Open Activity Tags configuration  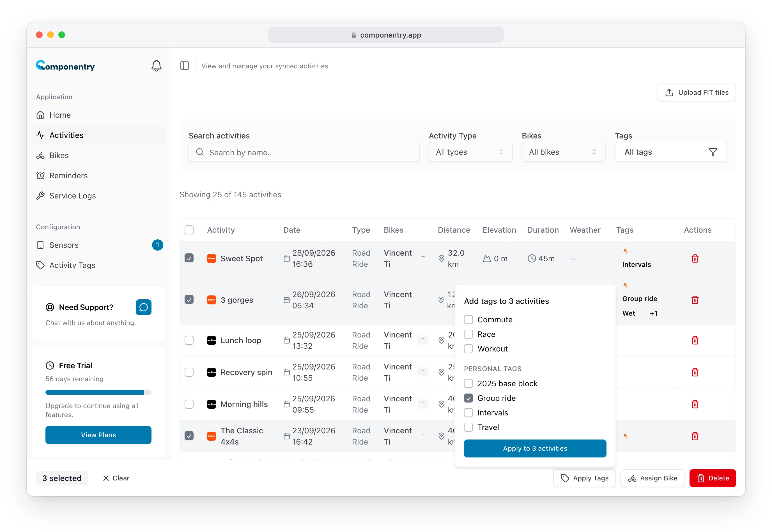point(98,265)
